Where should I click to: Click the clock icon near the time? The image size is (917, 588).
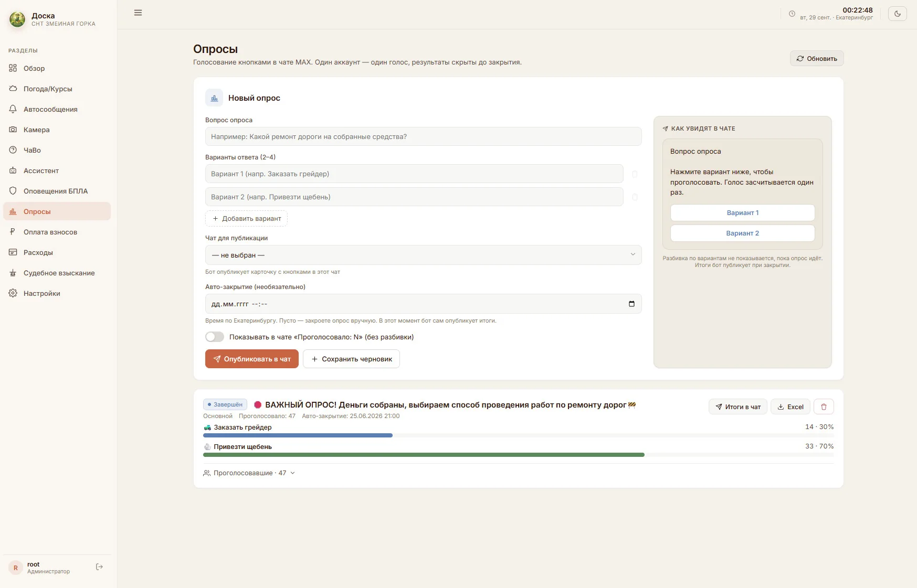[x=792, y=14]
